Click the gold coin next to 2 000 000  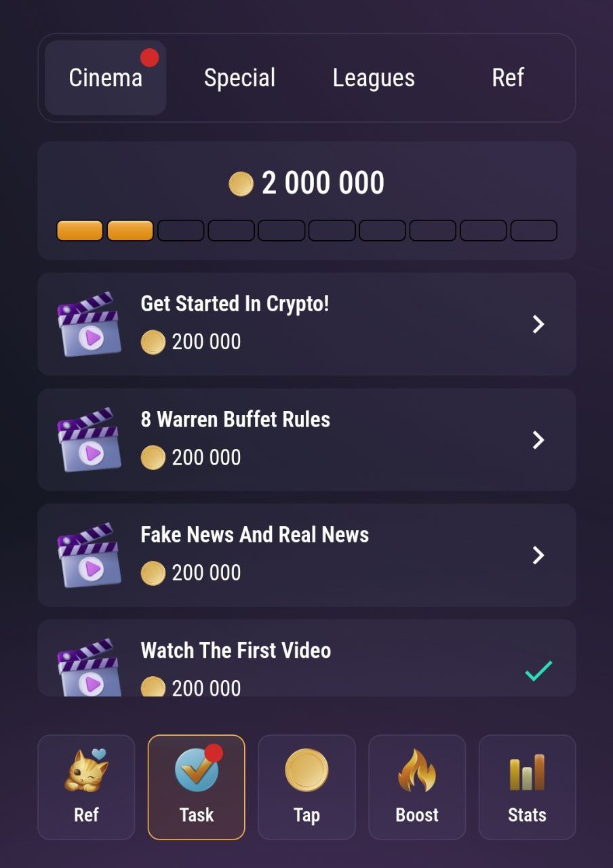pos(241,184)
